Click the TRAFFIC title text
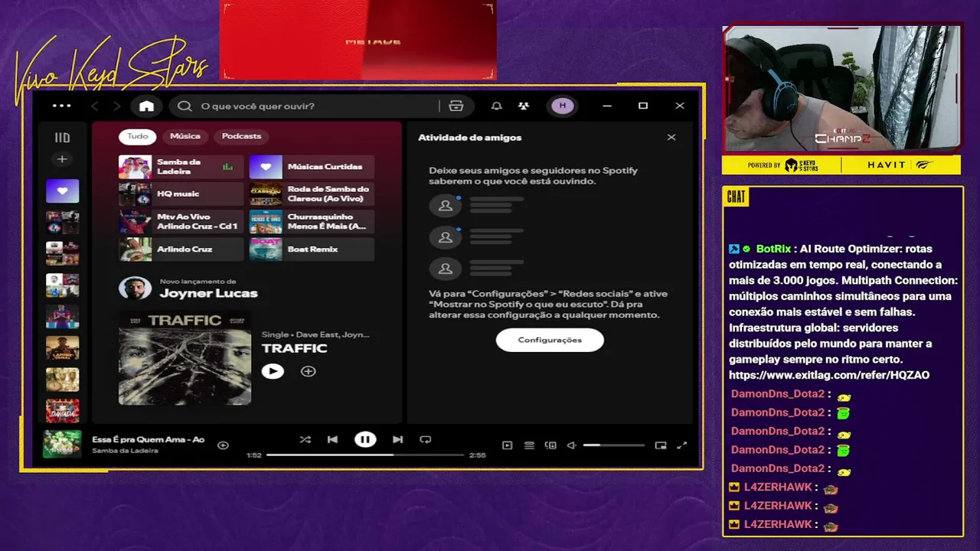Viewport: 980px width, 551px height. (x=295, y=348)
